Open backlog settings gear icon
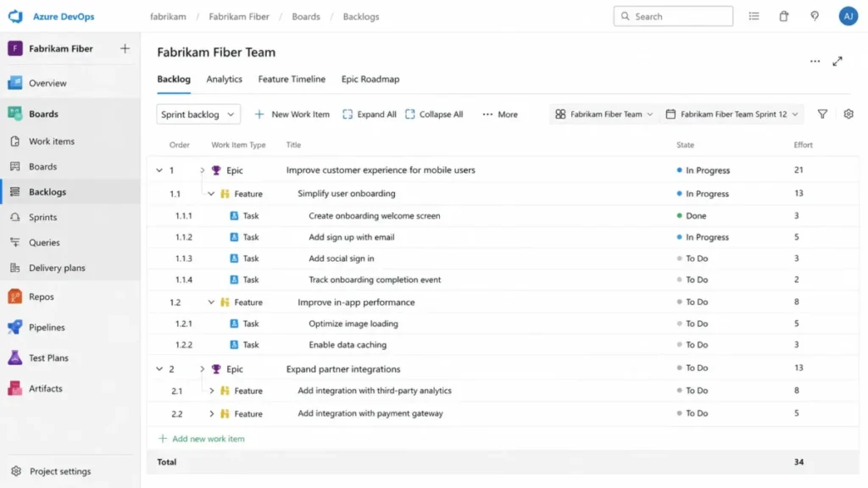 point(849,114)
